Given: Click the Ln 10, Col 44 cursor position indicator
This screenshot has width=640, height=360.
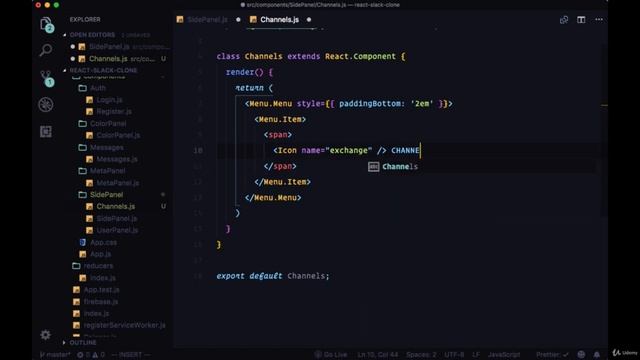Looking at the screenshot, I should click(x=378, y=355).
